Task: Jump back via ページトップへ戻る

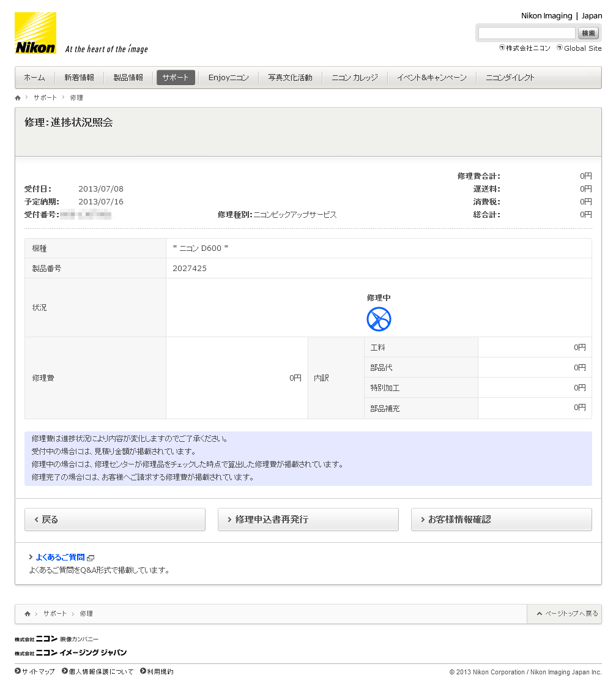Action: click(567, 614)
